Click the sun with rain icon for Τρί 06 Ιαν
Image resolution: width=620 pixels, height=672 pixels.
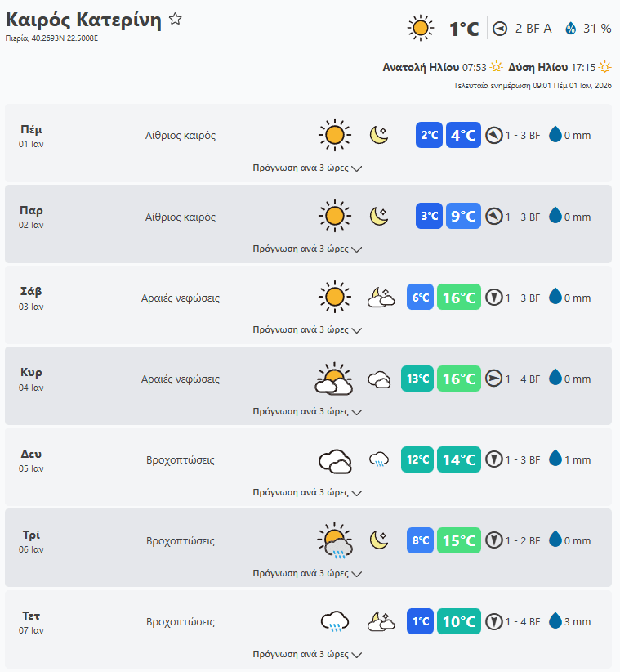pyautogui.click(x=335, y=541)
